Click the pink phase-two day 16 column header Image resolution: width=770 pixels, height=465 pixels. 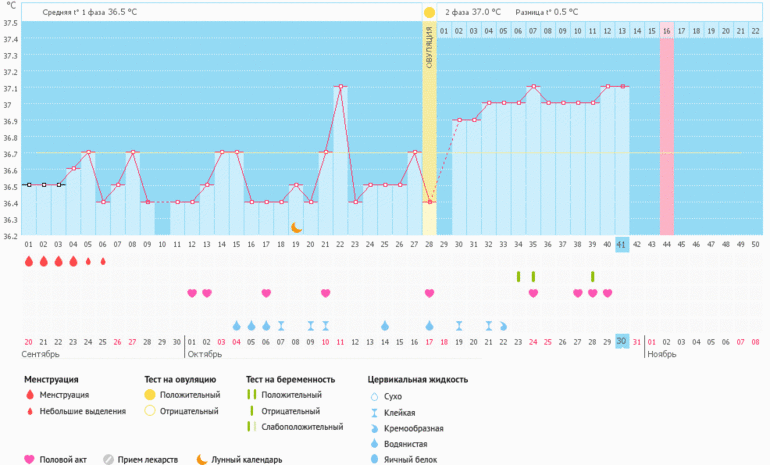(666, 31)
